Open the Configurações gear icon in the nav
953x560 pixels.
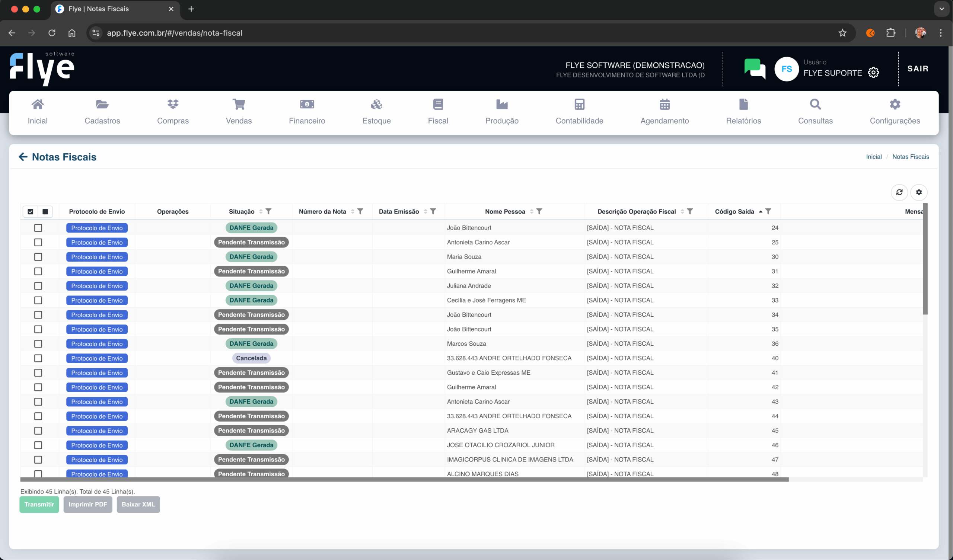click(x=895, y=104)
